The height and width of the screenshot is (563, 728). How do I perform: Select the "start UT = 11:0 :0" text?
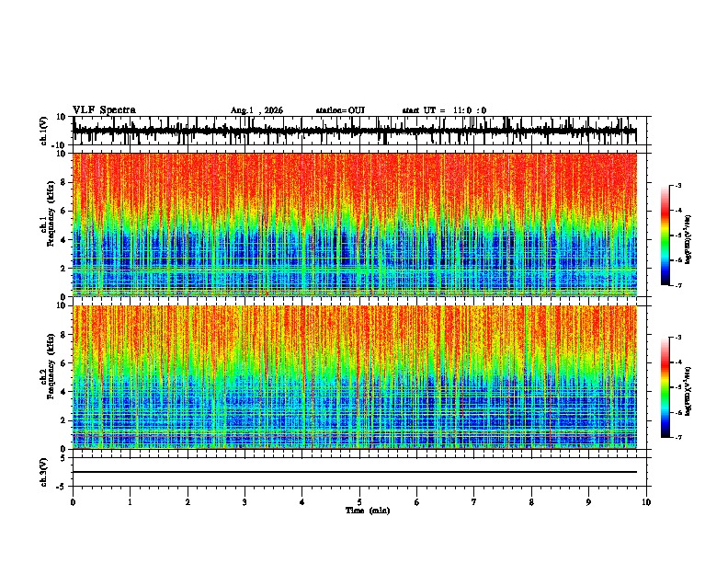point(444,110)
